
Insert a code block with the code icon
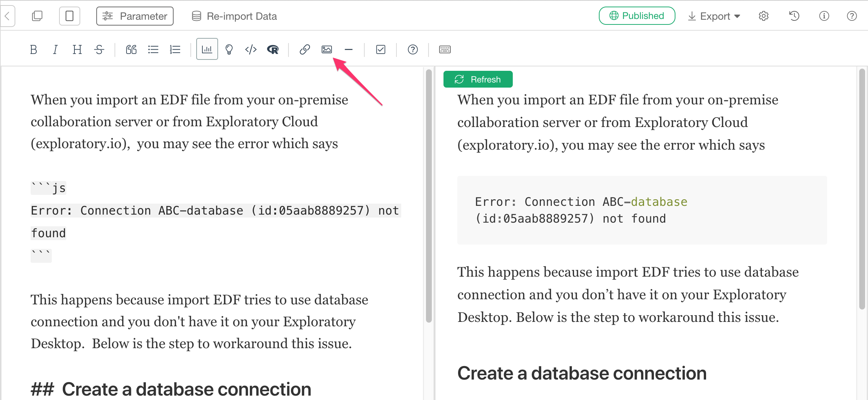(x=251, y=49)
